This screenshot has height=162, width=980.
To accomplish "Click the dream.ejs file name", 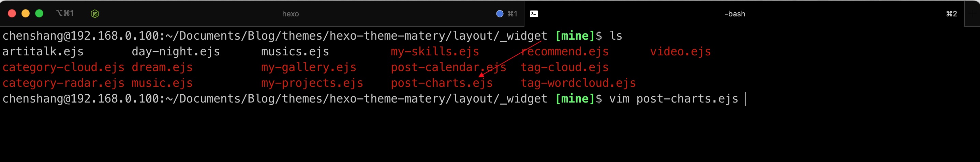I will pos(162,67).
